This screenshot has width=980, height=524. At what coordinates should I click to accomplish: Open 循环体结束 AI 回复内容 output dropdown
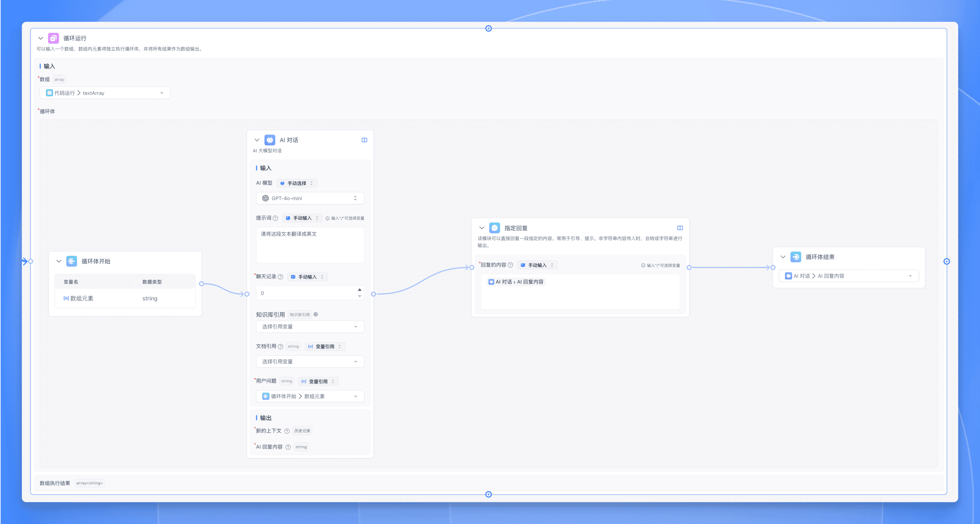pyautogui.click(x=848, y=276)
